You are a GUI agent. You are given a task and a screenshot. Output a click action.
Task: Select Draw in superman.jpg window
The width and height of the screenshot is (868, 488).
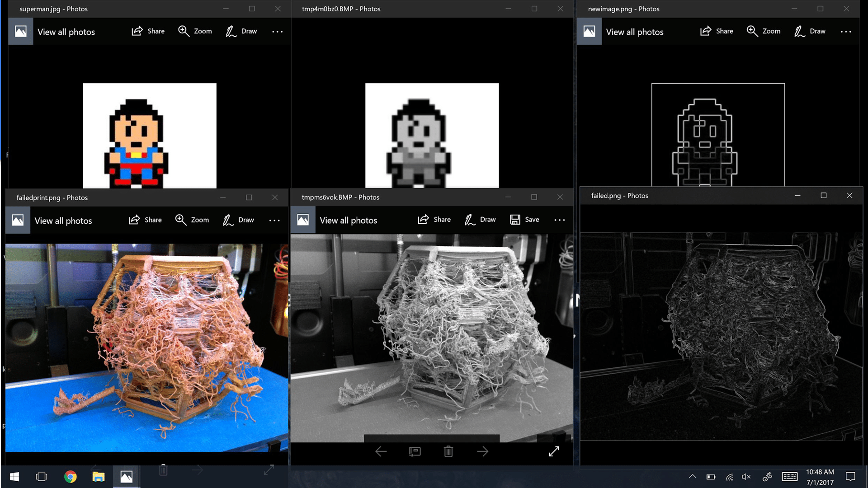click(x=241, y=31)
